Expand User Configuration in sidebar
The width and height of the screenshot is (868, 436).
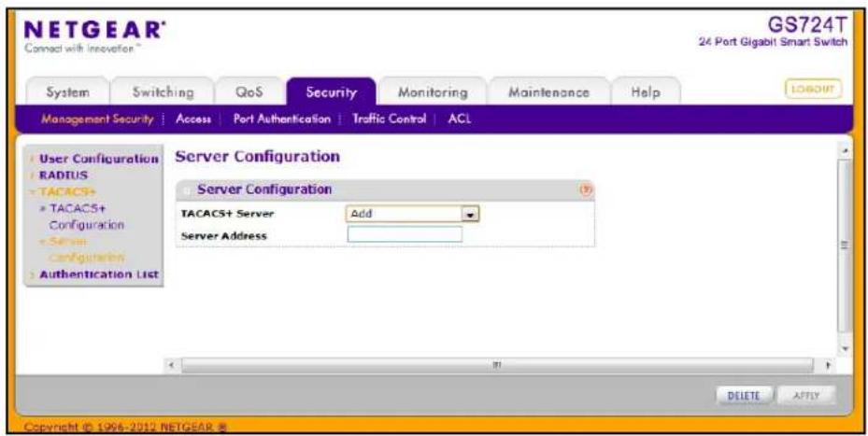pos(98,159)
